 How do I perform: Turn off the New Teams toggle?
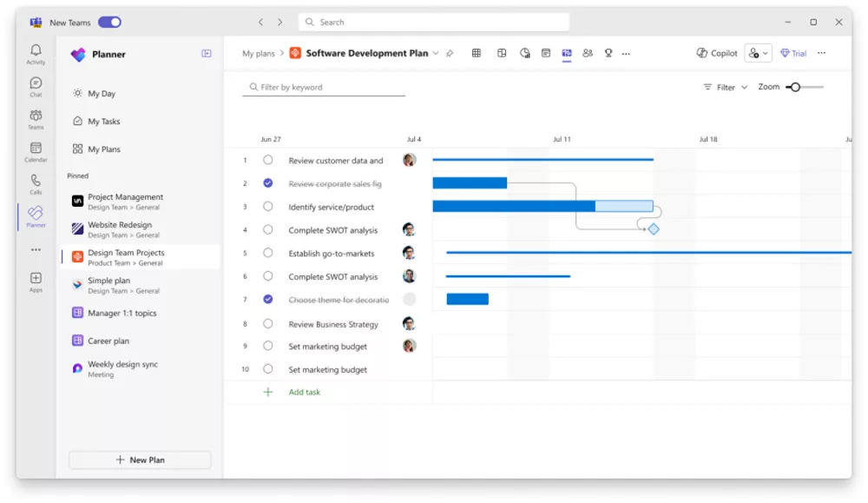pos(109,23)
